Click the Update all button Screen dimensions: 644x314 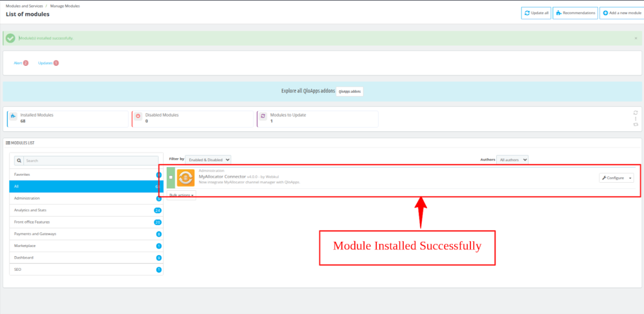click(536, 13)
